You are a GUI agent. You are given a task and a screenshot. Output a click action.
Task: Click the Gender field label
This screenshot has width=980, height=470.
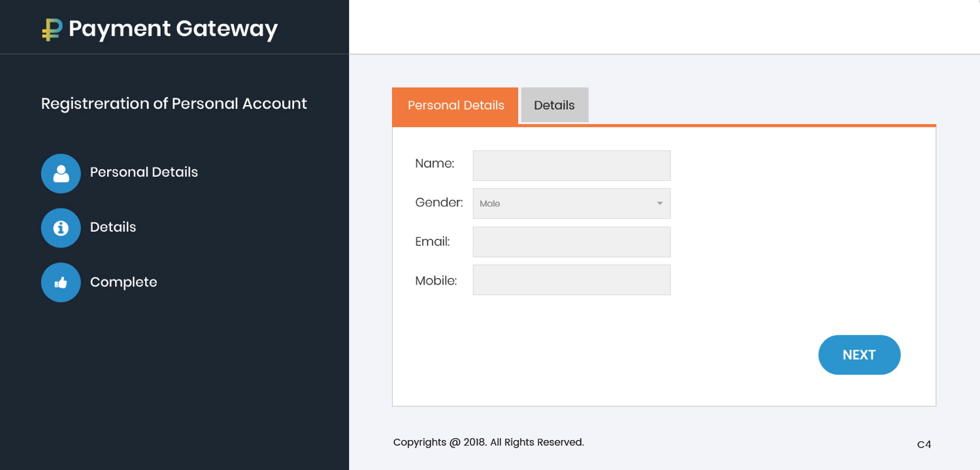(438, 203)
